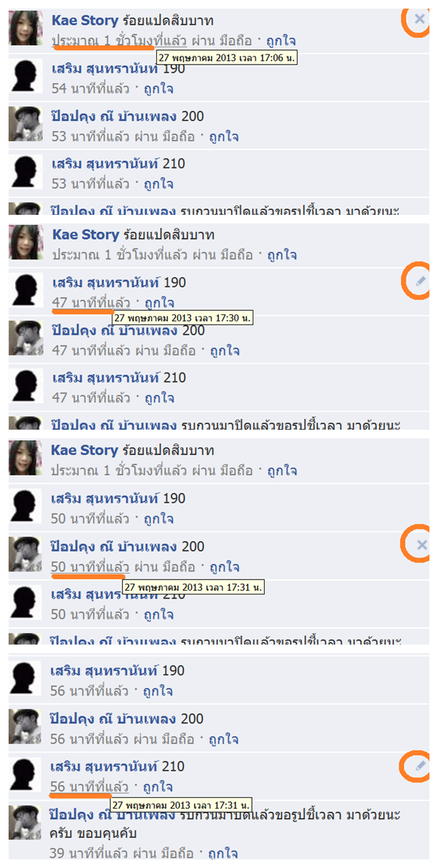Click 'ถูกใจ' on the 56-minute '210' comment line
This screenshot has width=438, height=868.
[157, 787]
